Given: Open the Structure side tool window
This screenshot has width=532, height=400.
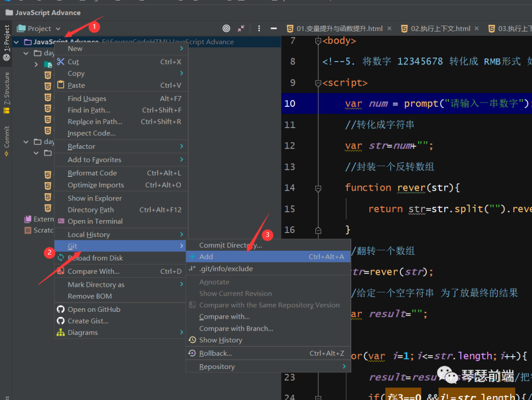Looking at the screenshot, I should click(6, 89).
